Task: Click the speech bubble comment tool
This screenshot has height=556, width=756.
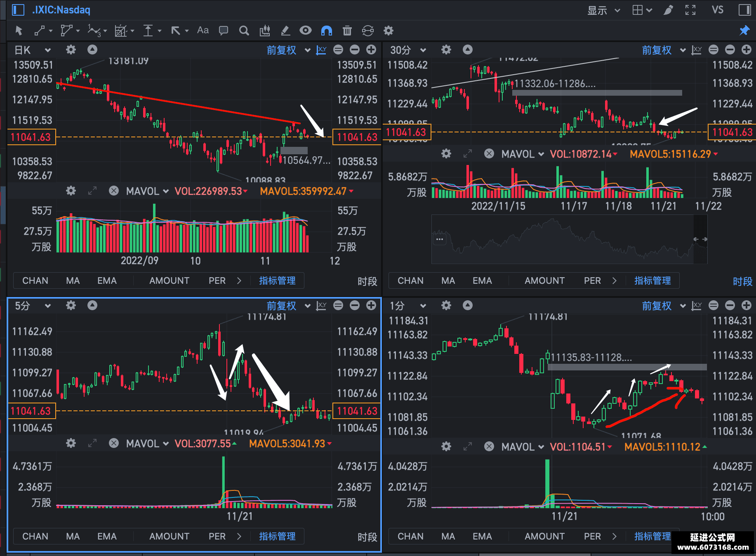Action: coord(224,31)
